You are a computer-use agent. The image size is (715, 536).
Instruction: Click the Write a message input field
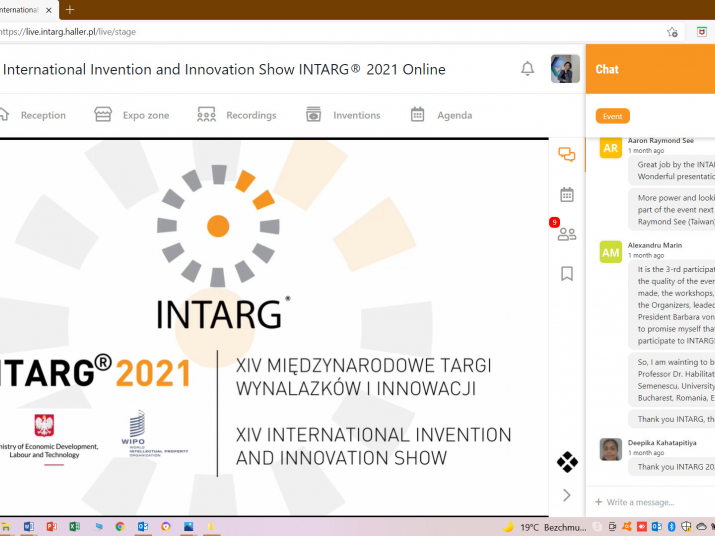[650, 502]
